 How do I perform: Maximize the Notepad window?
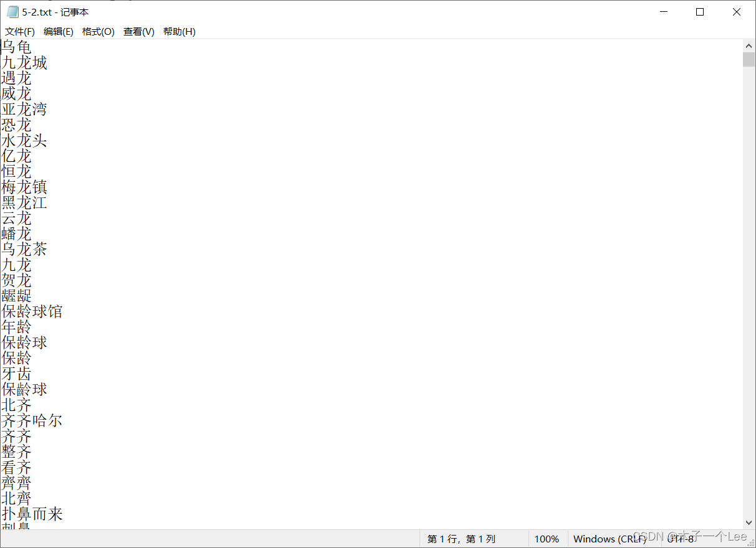[x=700, y=12]
